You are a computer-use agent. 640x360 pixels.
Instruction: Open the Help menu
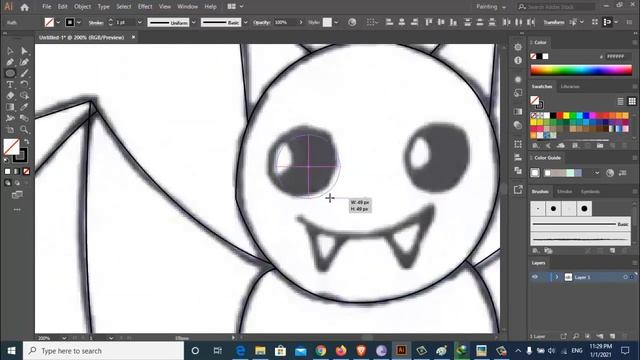[210, 7]
